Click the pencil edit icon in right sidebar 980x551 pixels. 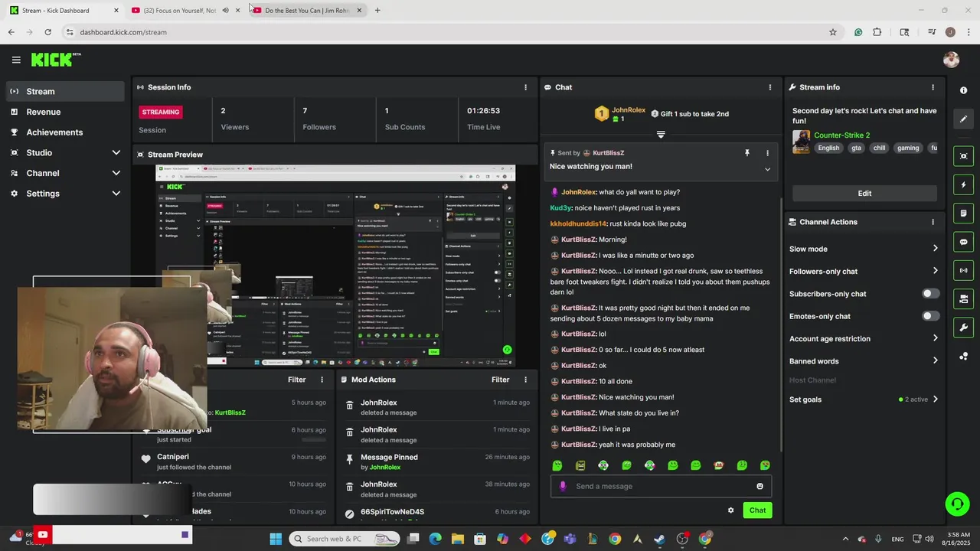tap(963, 119)
